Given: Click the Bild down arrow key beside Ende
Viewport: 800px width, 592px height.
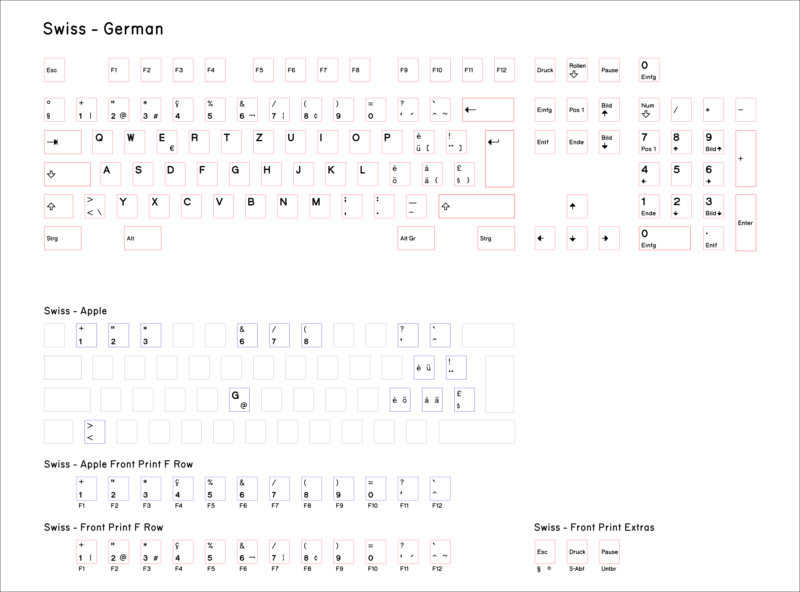Looking at the screenshot, I should click(x=609, y=142).
